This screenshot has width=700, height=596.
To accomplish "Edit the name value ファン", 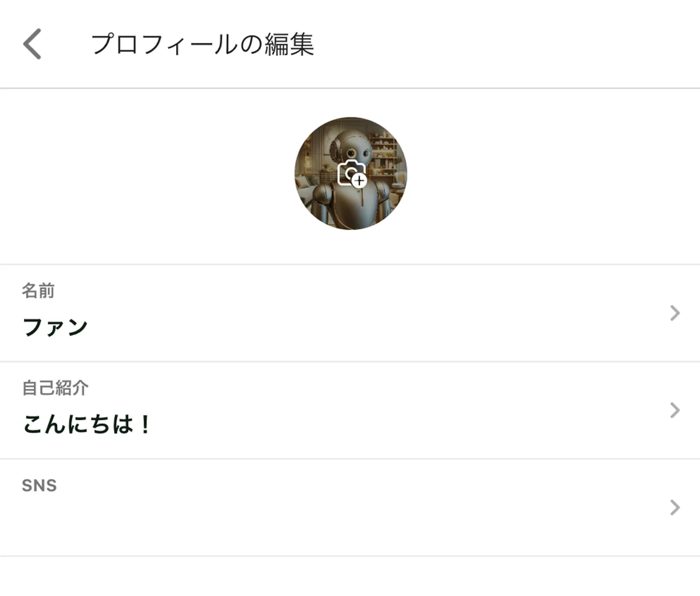I will click(55, 327).
